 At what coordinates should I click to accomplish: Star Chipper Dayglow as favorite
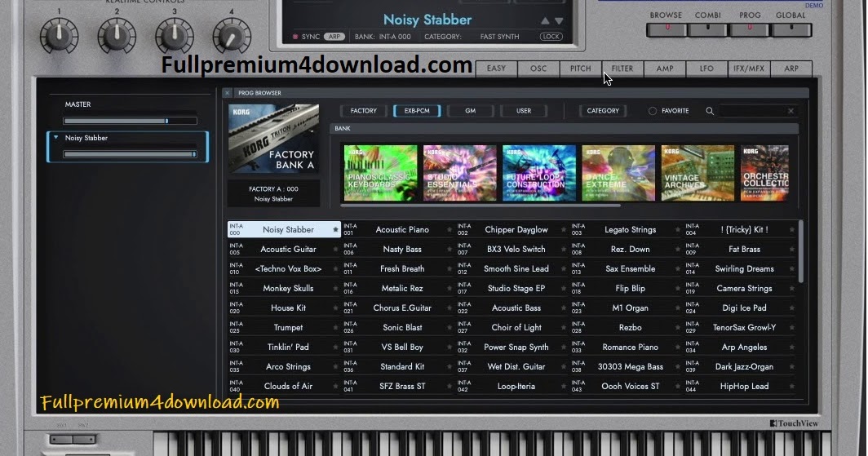coord(564,230)
